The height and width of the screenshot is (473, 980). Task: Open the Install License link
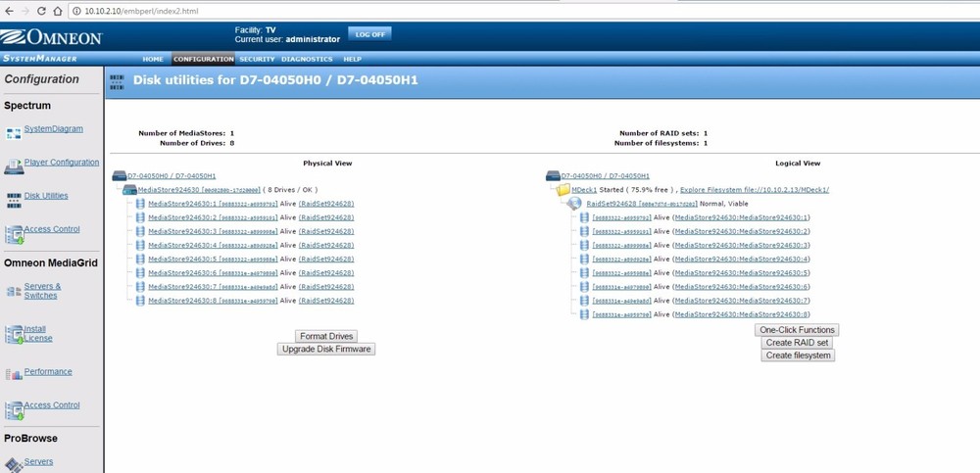[38, 334]
